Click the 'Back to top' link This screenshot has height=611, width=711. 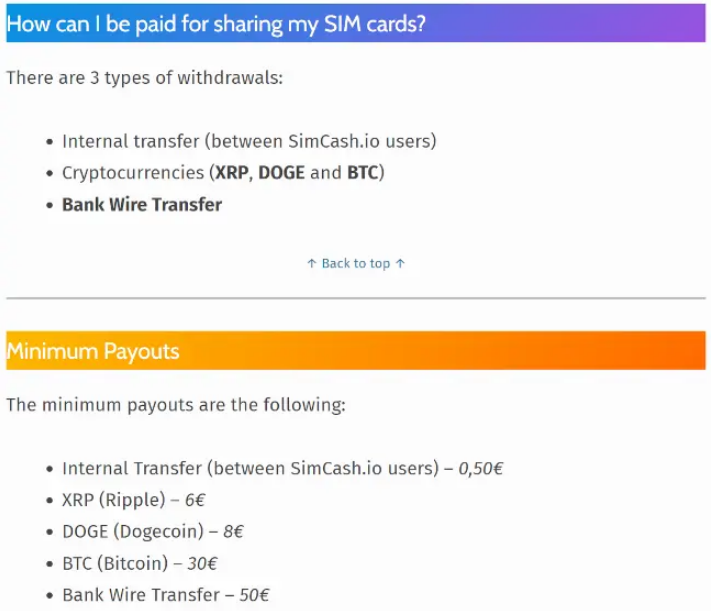(x=356, y=263)
